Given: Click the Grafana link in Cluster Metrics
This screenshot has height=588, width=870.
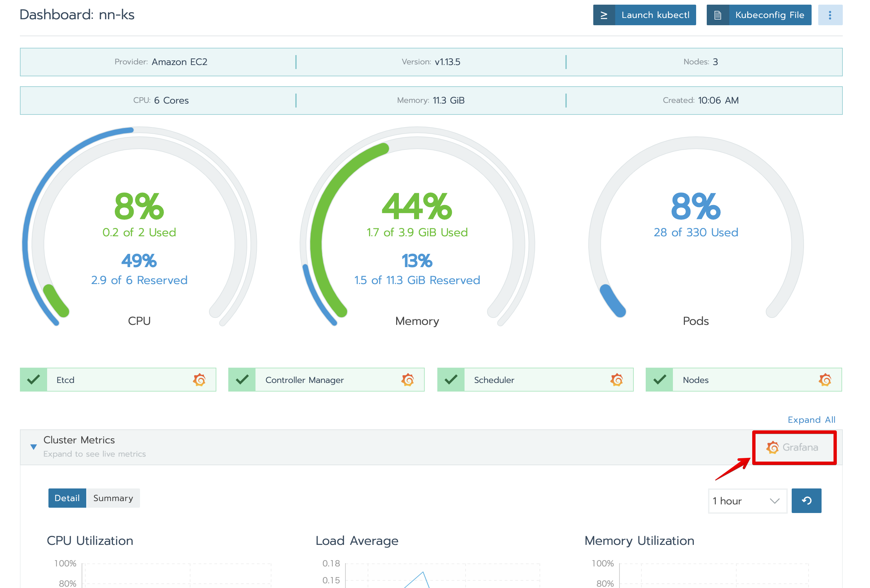Looking at the screenshot, I should [793, 447].
